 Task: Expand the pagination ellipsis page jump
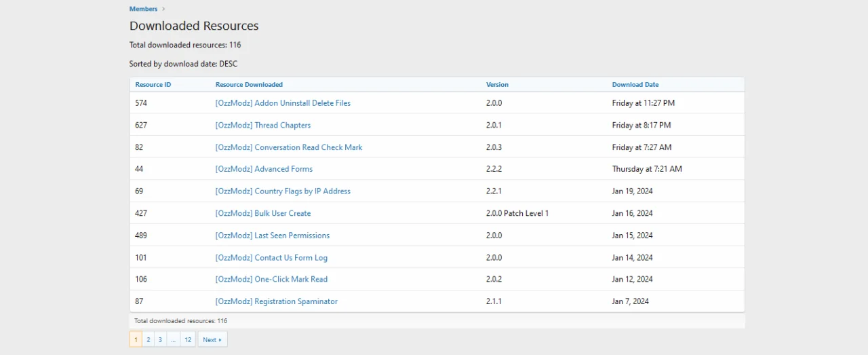coord(174,339)
